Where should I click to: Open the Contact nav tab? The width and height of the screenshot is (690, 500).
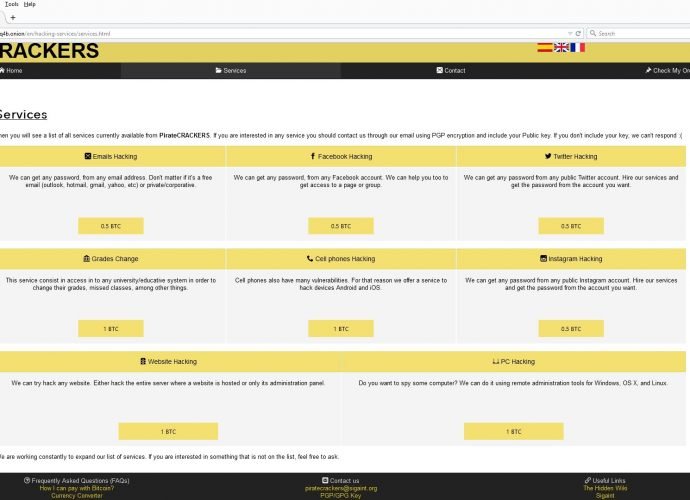(x=451, y=70)
